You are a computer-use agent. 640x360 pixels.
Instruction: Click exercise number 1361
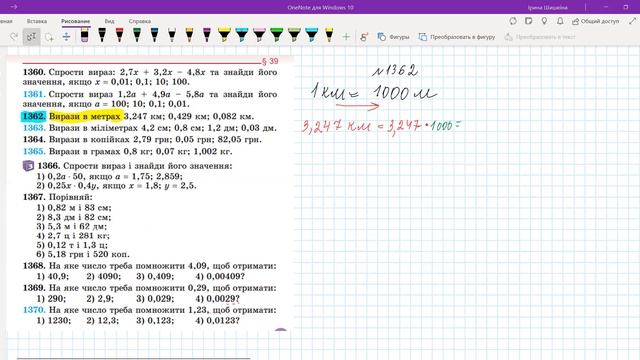(34, 94)
